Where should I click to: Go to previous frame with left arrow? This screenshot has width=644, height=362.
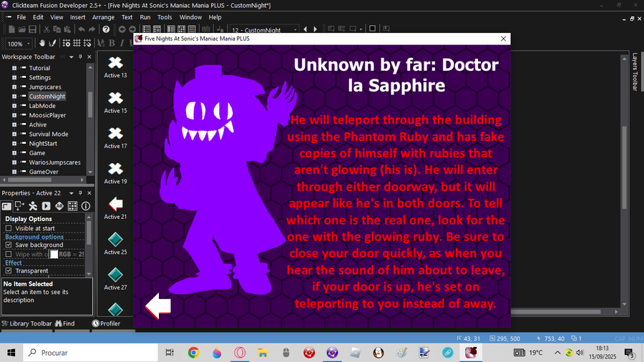305,29
